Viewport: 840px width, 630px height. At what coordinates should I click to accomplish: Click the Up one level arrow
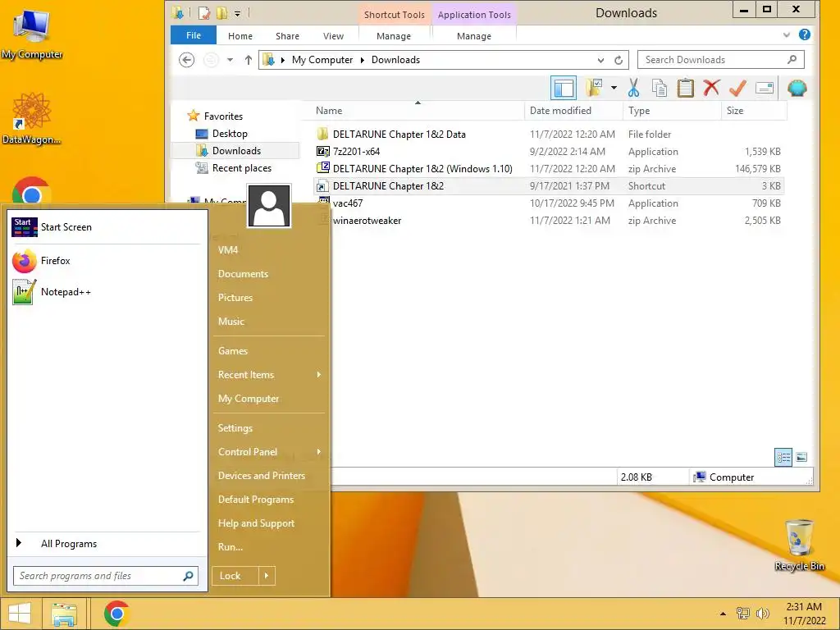coord(248,60)
